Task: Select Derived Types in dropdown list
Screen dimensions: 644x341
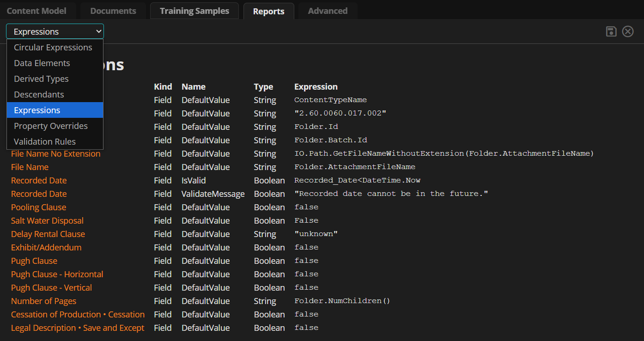Action: [x=41, y=79]
